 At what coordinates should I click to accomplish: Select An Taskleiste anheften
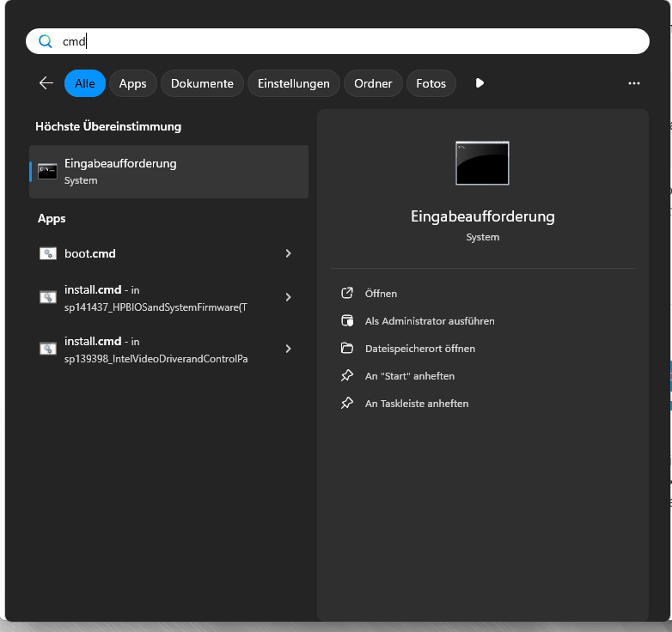pos(416,404)
